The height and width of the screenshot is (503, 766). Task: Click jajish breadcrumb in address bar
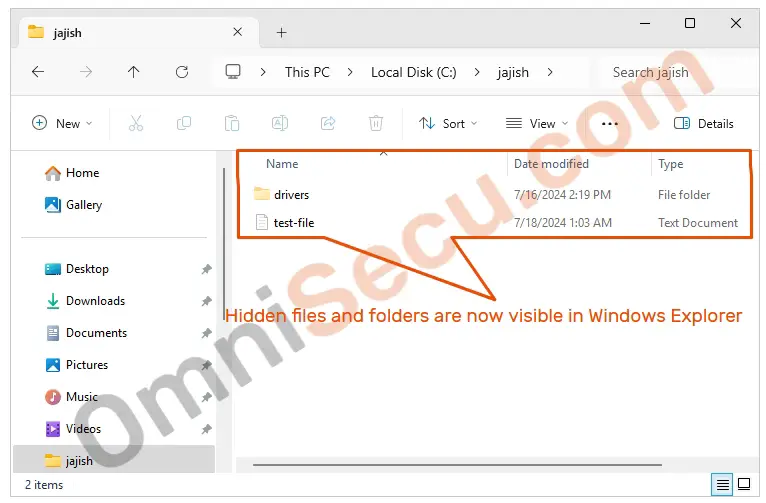point(513,72)
